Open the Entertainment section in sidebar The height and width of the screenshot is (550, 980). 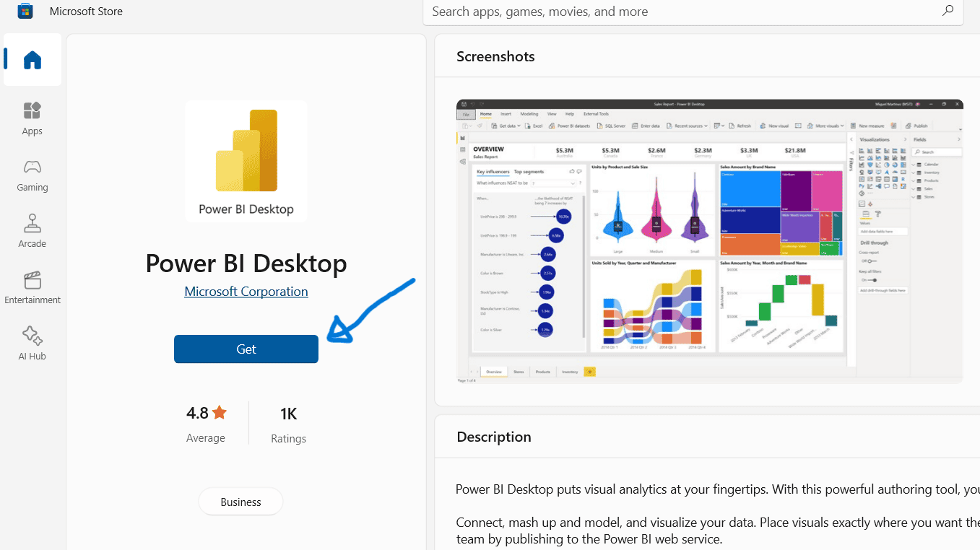(x=32, y=287)
